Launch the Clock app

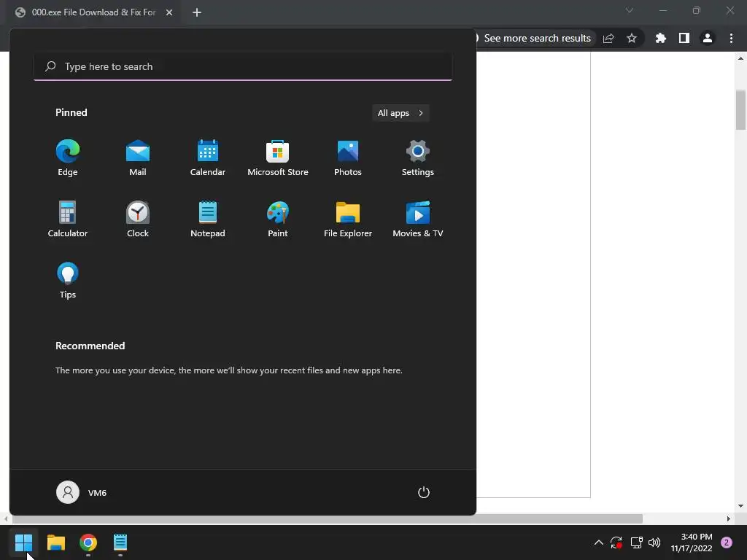[x=138, y=219]
